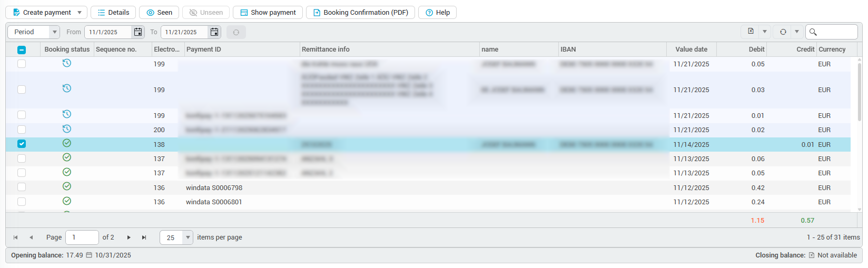Sort by the Value date column
Viewport: 868px width, 268px height.
691,49
